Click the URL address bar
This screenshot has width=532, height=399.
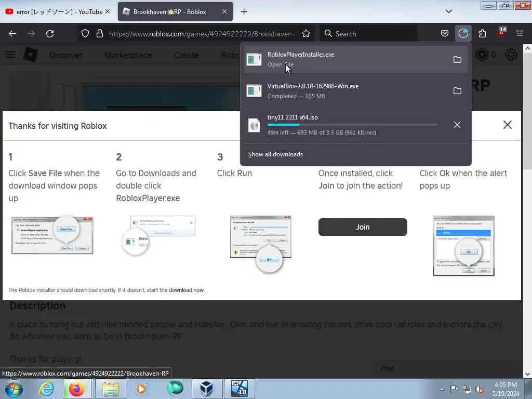click(x=202, y=34)
